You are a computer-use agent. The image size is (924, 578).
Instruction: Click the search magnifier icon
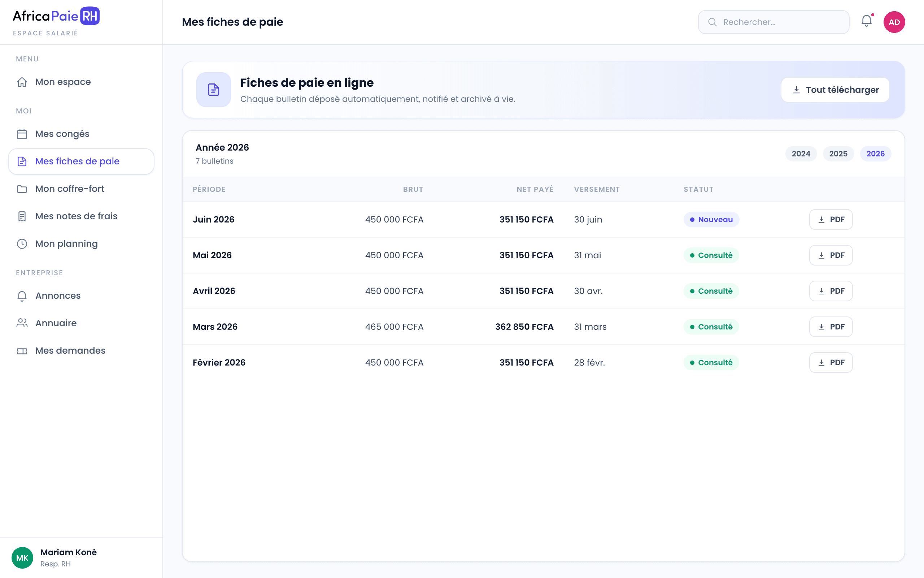712,22
